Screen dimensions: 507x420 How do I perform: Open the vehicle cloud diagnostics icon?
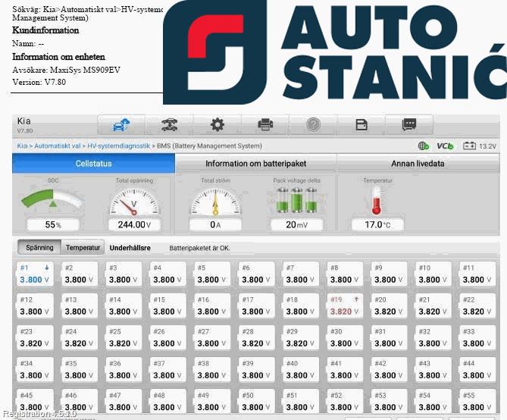(x=121, y=124)
